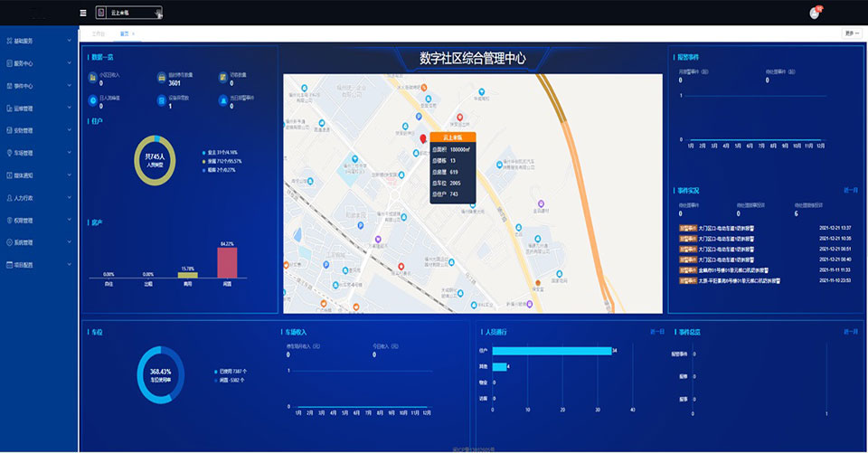This screenshot has width=868, height=453.
Task: Click the hamburger menu collapse icon
Action: point(83,13)
